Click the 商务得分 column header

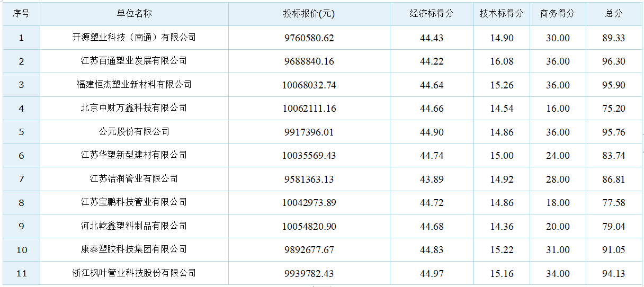click(558, 14)
